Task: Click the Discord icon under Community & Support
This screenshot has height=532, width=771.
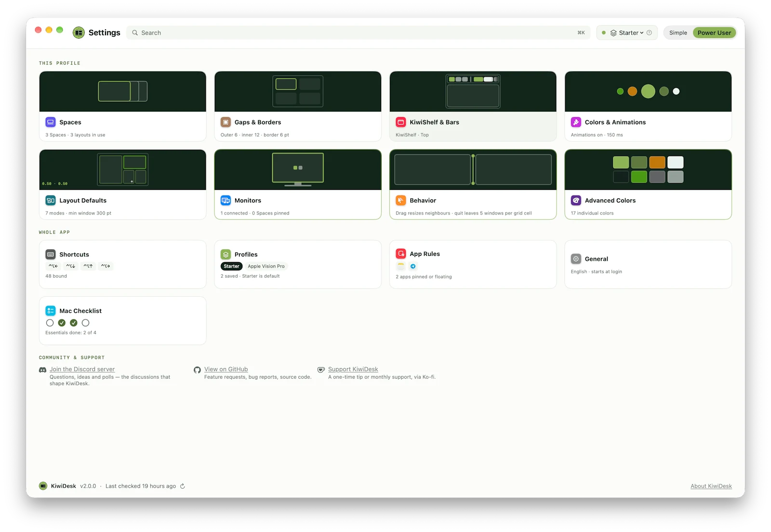Action: click(42, 370)
